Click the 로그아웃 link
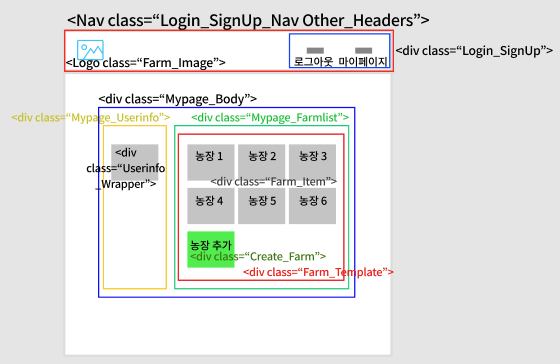This screenshot has height=364, width=560. (313, 61)
